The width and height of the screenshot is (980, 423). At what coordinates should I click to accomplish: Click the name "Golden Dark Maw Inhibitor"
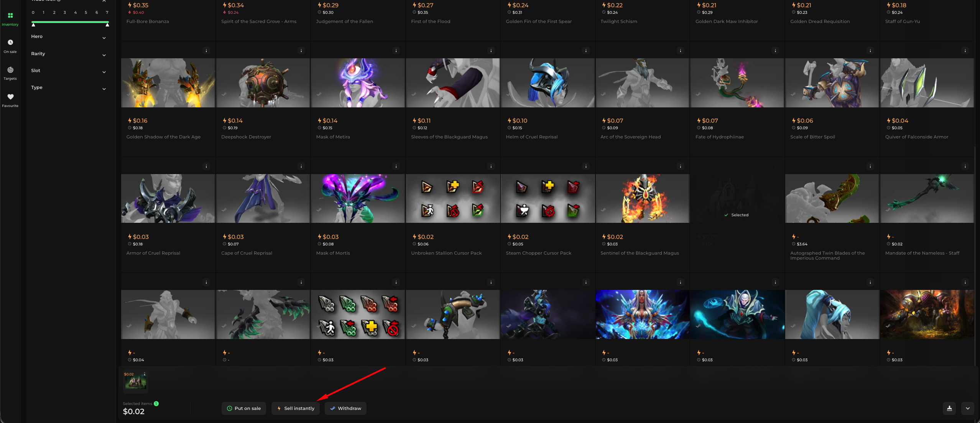point(727,21)
